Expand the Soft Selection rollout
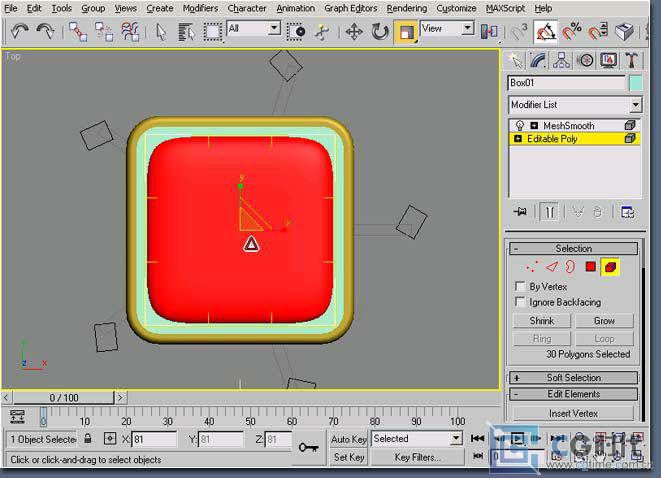Screen dimensions: 661x478 (573, 378)
